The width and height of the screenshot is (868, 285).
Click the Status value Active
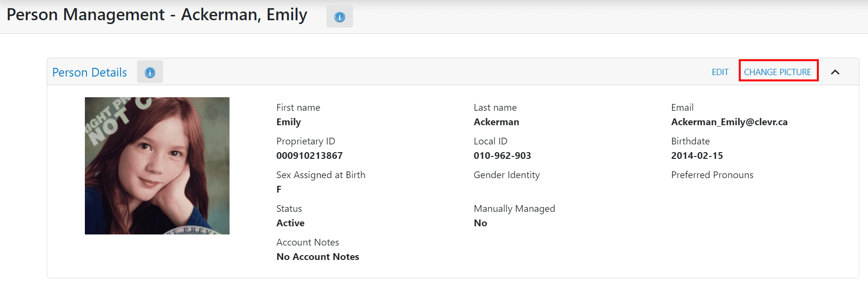click(290, 223)
